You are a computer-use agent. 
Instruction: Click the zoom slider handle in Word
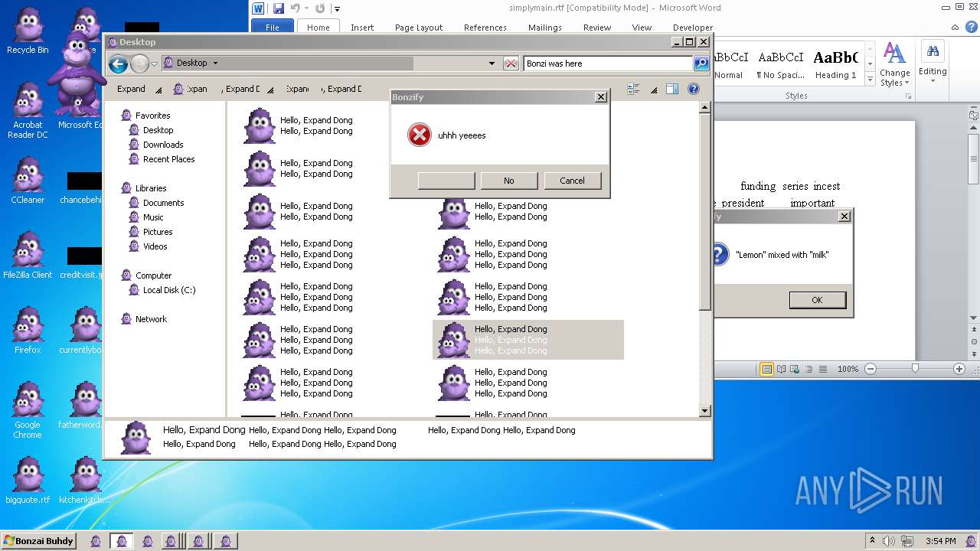click(x=915, y=369)
